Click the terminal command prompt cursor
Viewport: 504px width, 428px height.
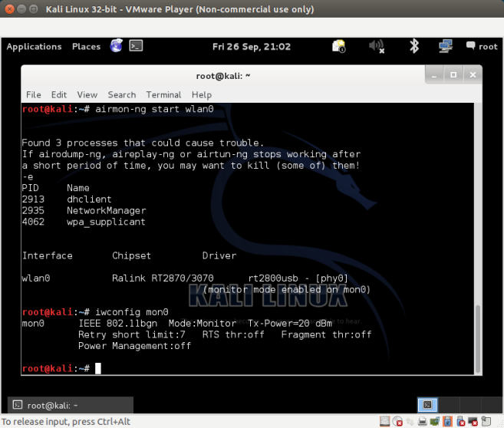[x=97, y=369]
